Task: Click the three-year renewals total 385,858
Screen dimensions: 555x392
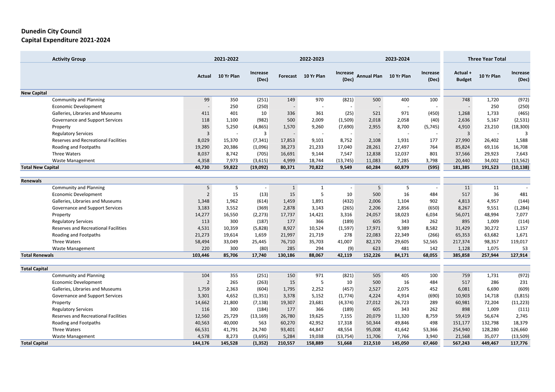Action: click(x=461, y=255)
